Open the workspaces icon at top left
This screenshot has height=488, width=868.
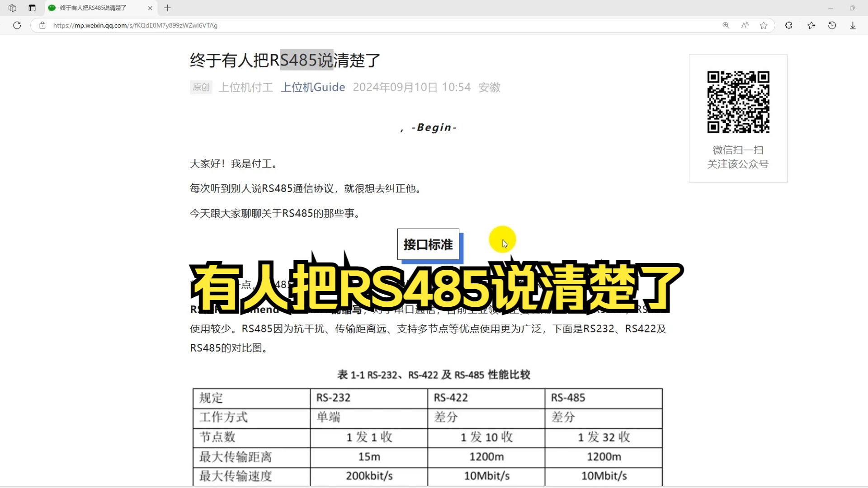(13, 8)
